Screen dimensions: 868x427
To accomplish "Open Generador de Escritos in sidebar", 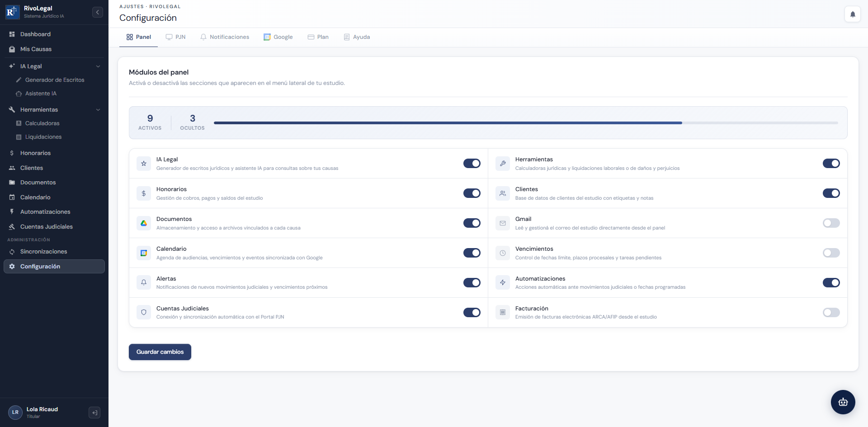I will pyautogui.click(x=55, y=80).
